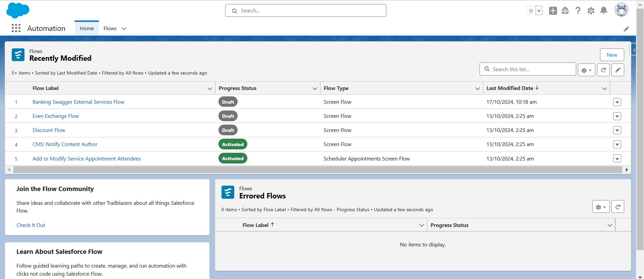Open the Last Modified Date column menu
644x279 pixels.
604,88
